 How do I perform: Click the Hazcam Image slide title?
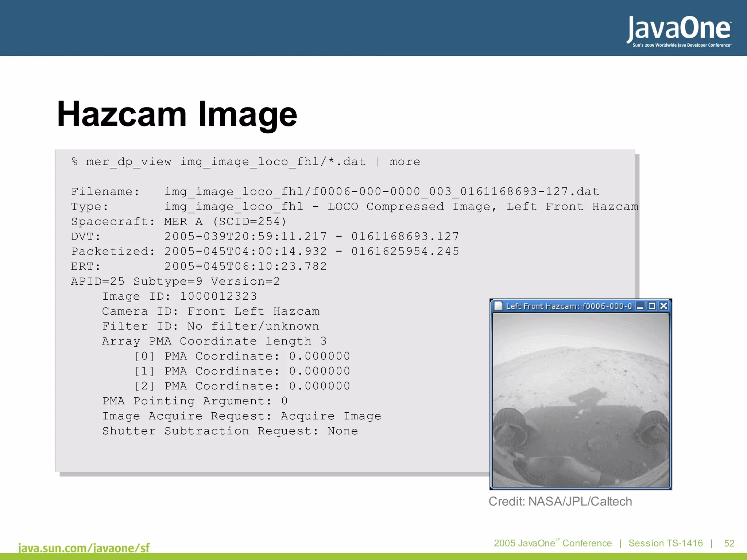pyautogui.click(x=177, y=114)
